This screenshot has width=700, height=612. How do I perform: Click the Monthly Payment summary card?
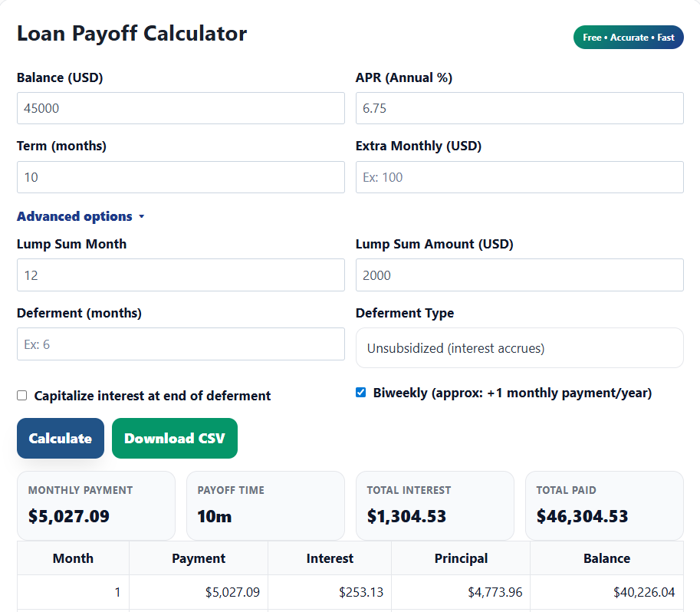tap(96, 505)
